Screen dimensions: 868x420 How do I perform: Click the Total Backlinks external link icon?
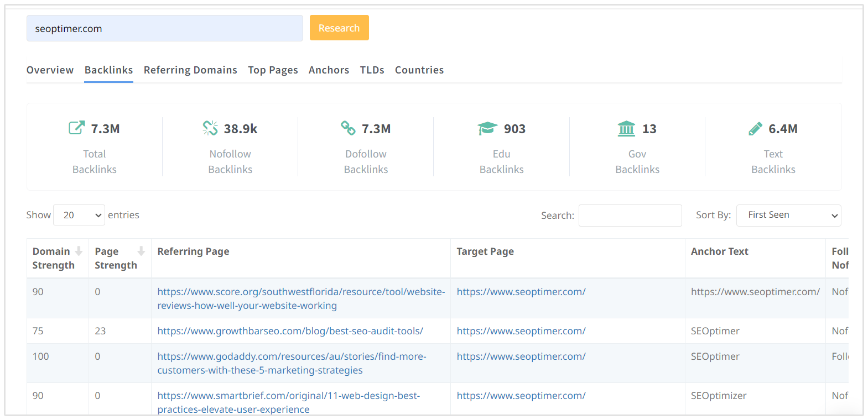pos(76,128)
